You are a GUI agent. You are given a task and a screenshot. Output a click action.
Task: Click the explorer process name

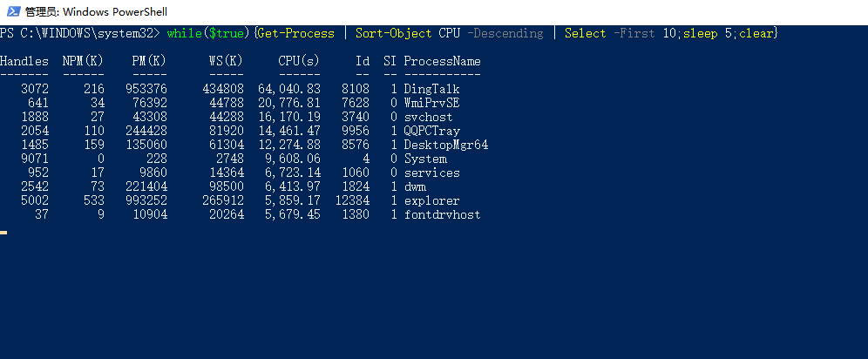(431, 200)
